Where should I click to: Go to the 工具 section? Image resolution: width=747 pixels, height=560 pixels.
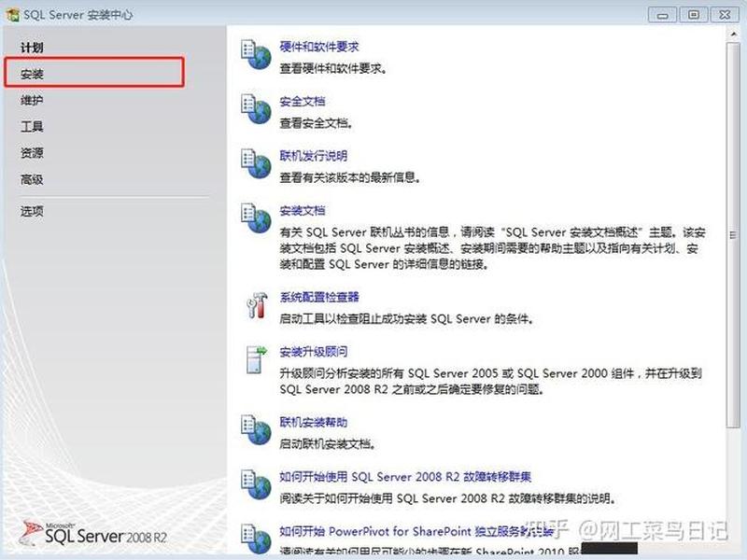point(32,127)
